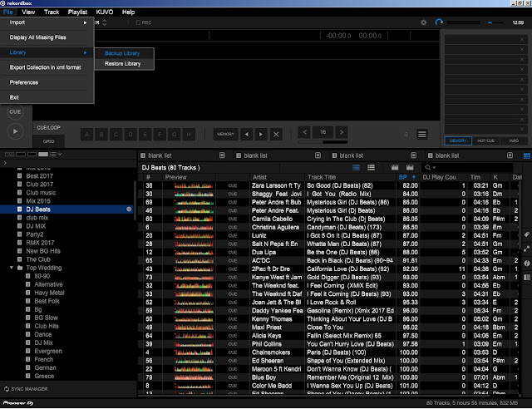532x409 pixels.
Task: Open the Track menu
Action: 52,12
